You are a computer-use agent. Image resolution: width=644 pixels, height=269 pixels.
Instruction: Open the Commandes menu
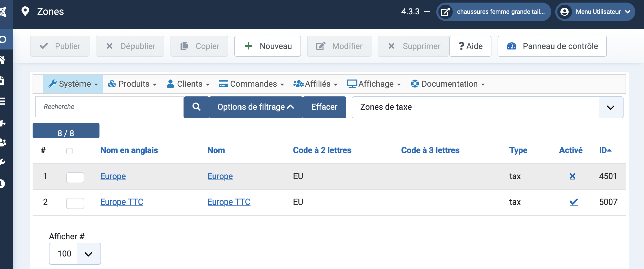[251, 84]
